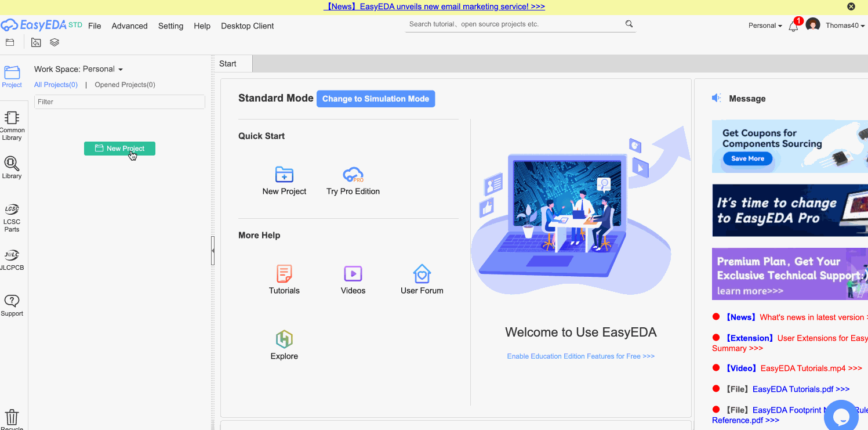
Task: Open the Setting menu
Action: click(170, 26)
